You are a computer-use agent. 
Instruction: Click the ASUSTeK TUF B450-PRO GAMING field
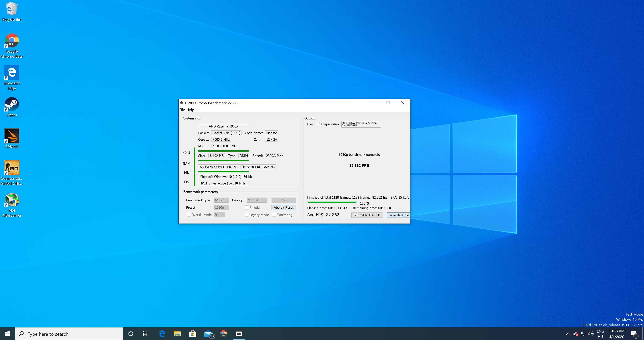(237, 167)
